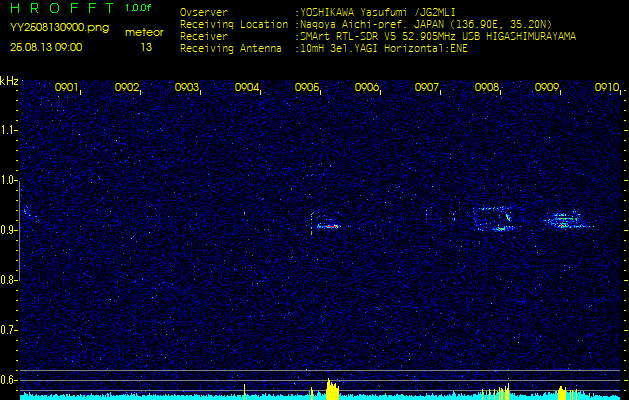629x400 pixels.
Task: Click the 0.9 kHz axis label
Action: (8, 230)
